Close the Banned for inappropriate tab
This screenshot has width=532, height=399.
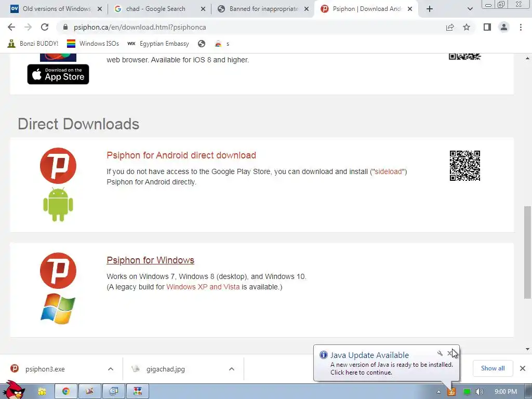coord(307,9)
